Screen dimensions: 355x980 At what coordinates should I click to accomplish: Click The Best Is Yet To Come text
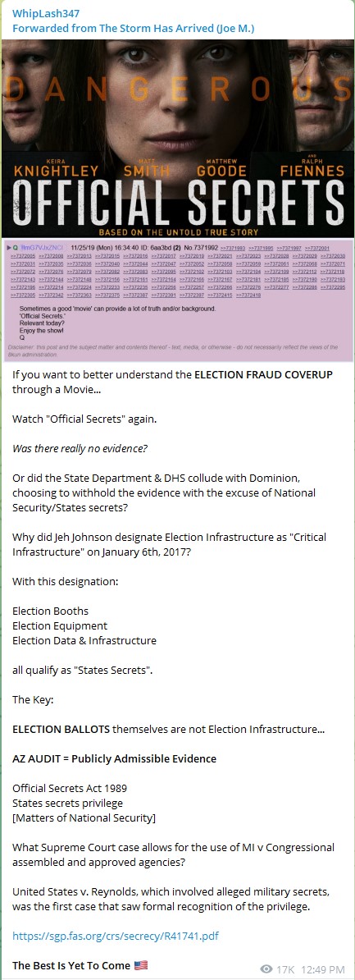(x=72, y=965)
